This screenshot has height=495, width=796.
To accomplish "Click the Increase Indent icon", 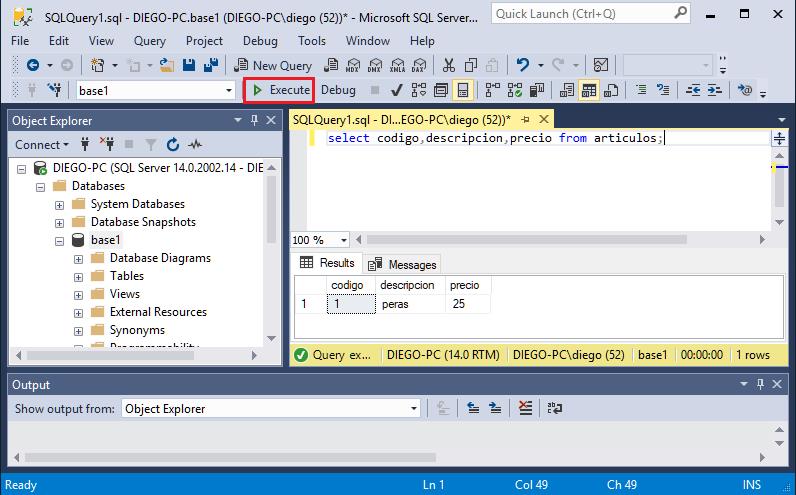I will coord(714,90).
